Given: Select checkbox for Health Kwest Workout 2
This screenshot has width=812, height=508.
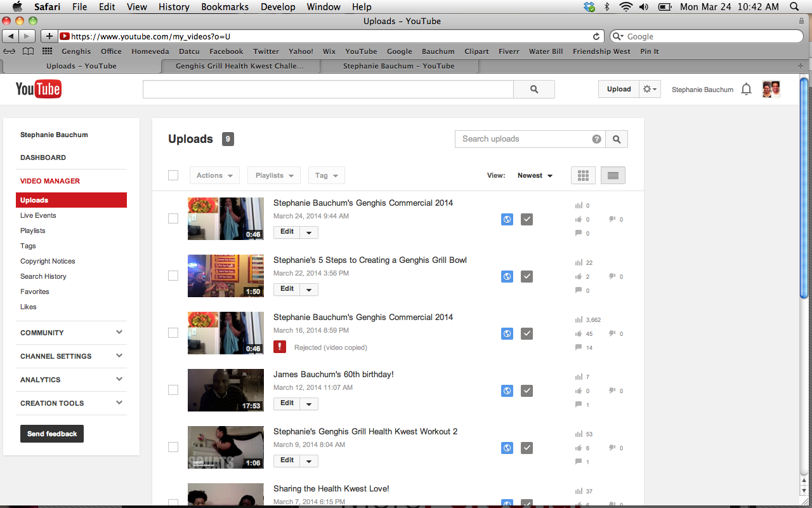Looking at the screenshot, I should (x=173, y=447).
